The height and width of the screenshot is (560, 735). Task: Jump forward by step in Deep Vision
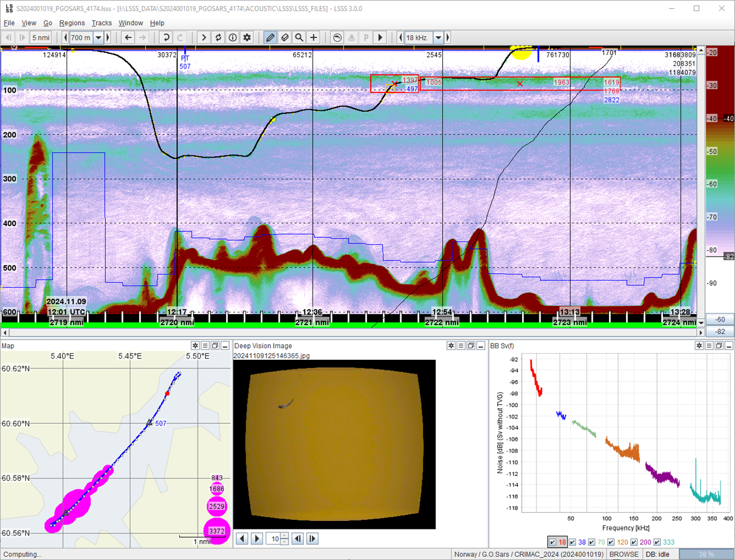[x=312, y=538]
